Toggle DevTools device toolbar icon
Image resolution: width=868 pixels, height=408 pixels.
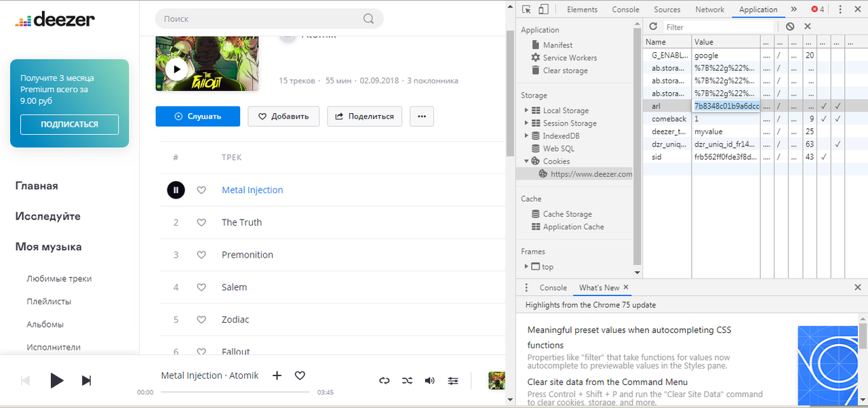(x=544, y=9)
